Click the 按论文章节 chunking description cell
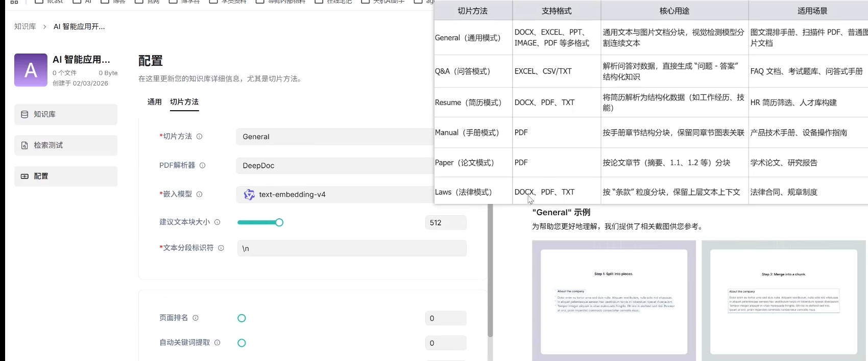The width and height of the screenshot is (868, 361). [x=674, y=163]
